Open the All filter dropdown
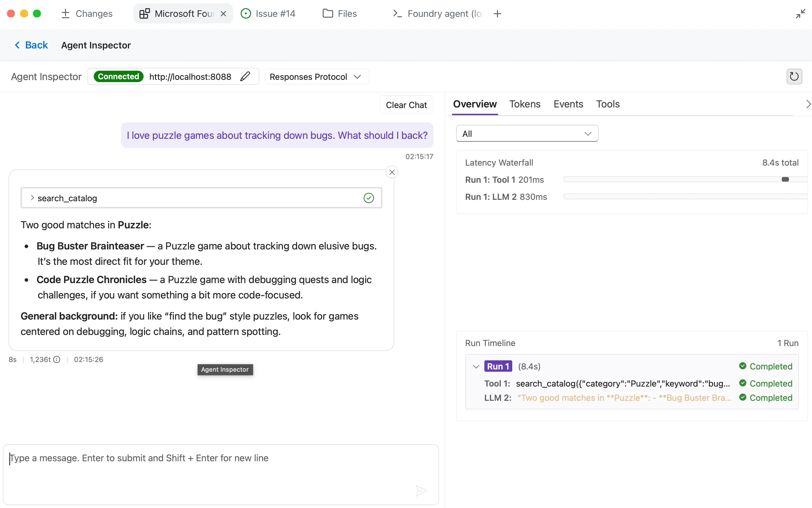812x508 pixels. click(x=527, y=134)
